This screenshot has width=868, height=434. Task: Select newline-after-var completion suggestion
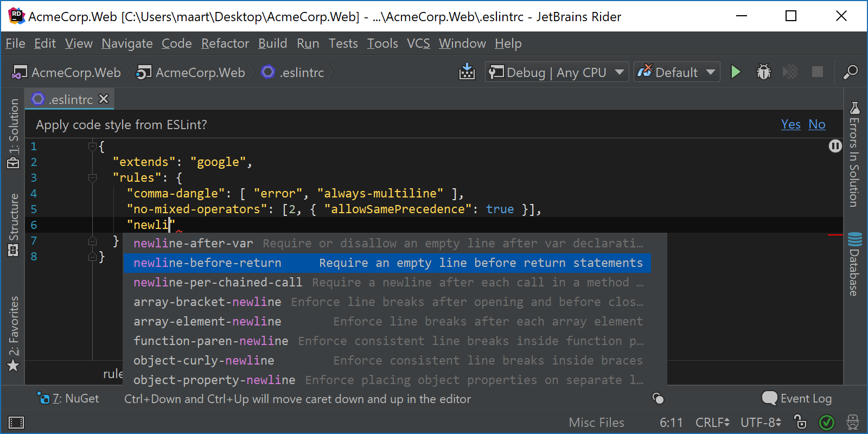coord(387,243)
